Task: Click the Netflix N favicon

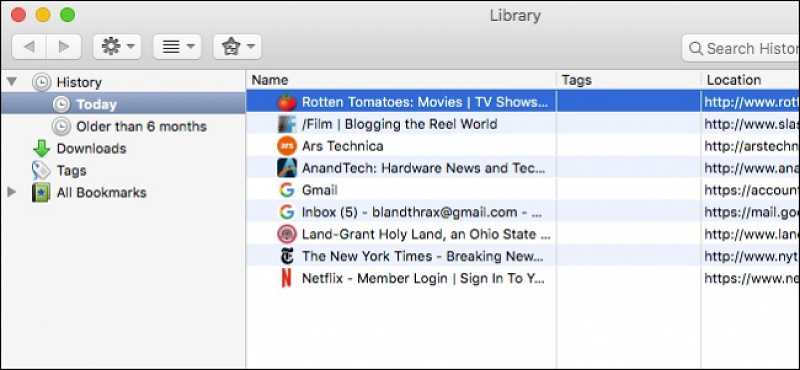Action: tap(287, 278)
